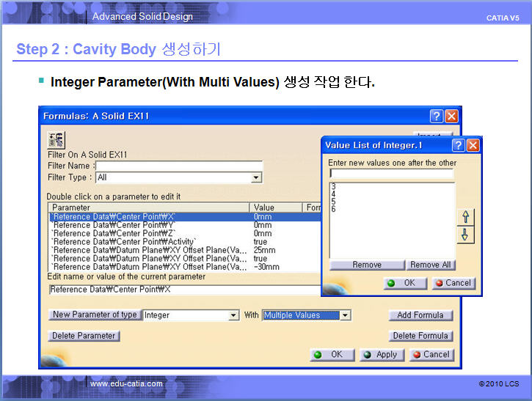Click Remove button in Value List dialog
Image resolution: width=532 pixels, height=401 pixels.
(x=366, y=265)
